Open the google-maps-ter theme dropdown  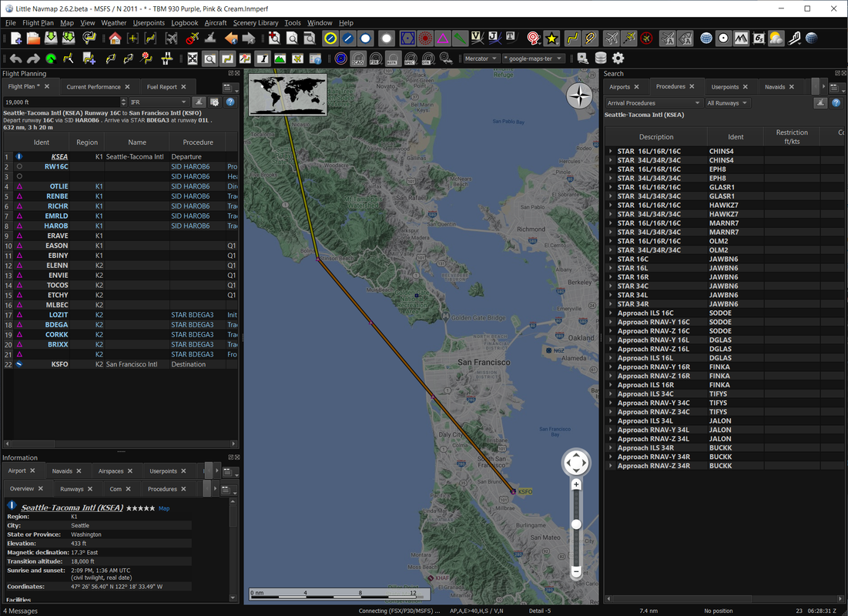pos(534,59)
